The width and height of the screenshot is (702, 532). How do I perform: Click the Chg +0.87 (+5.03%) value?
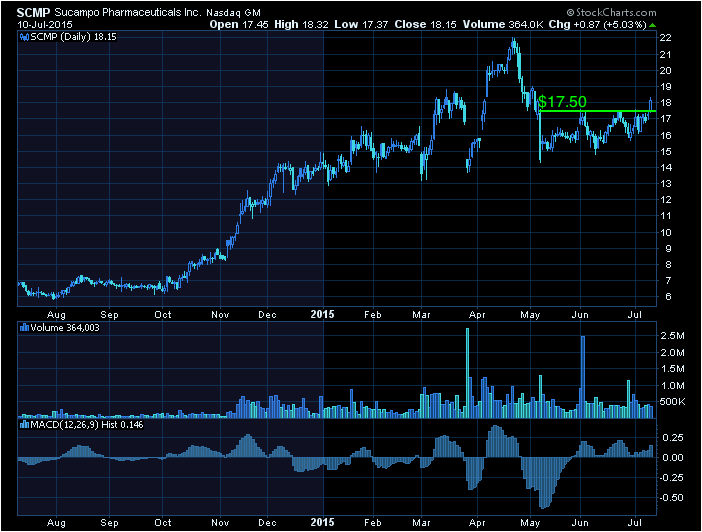click(597, 25)
